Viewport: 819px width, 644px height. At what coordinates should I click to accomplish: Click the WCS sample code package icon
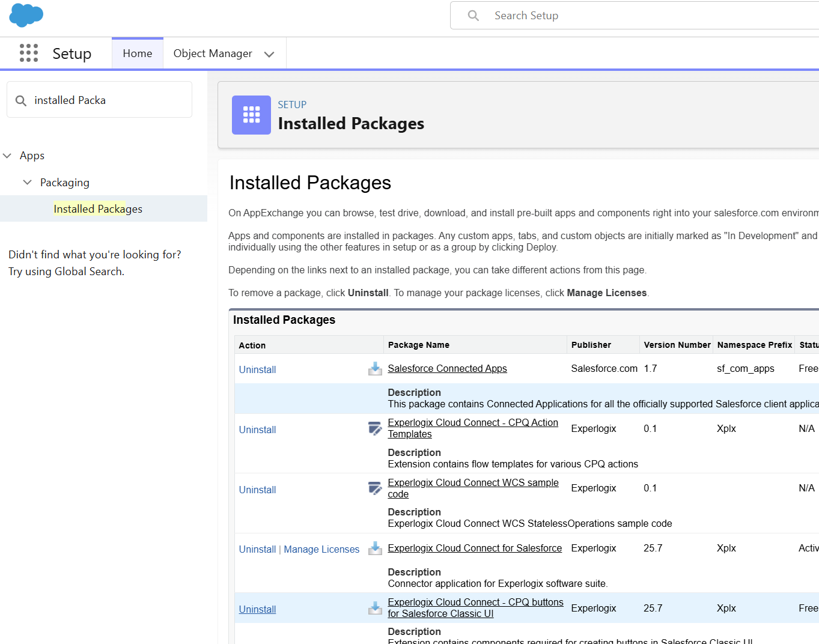375,488
